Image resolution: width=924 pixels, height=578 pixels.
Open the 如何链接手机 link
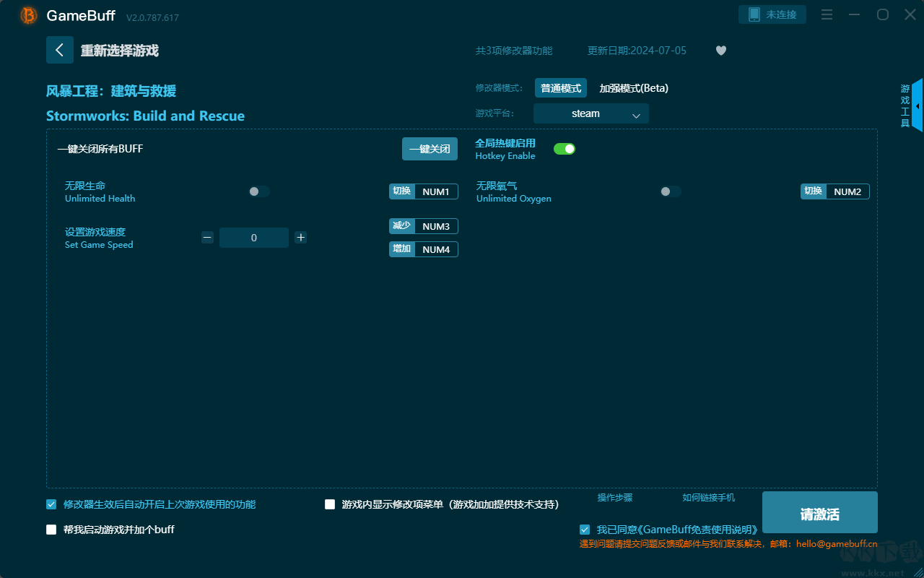(x=709, y=498)
